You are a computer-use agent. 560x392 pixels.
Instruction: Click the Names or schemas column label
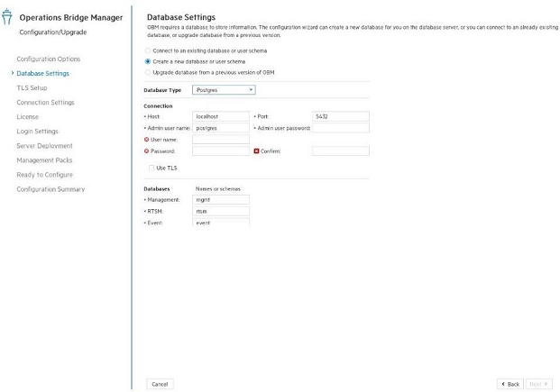point(218,189)
